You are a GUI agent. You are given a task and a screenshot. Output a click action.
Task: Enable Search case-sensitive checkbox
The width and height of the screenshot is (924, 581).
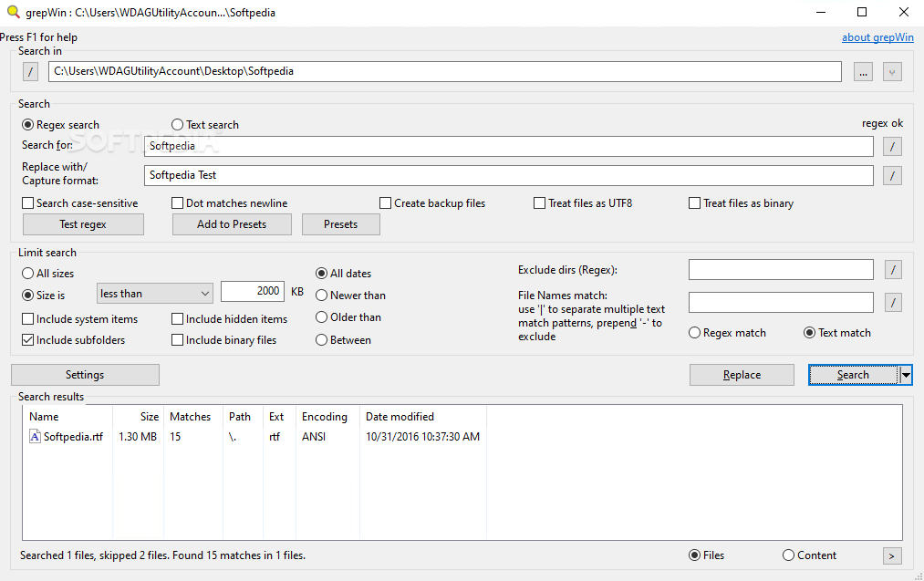(27, 203)
